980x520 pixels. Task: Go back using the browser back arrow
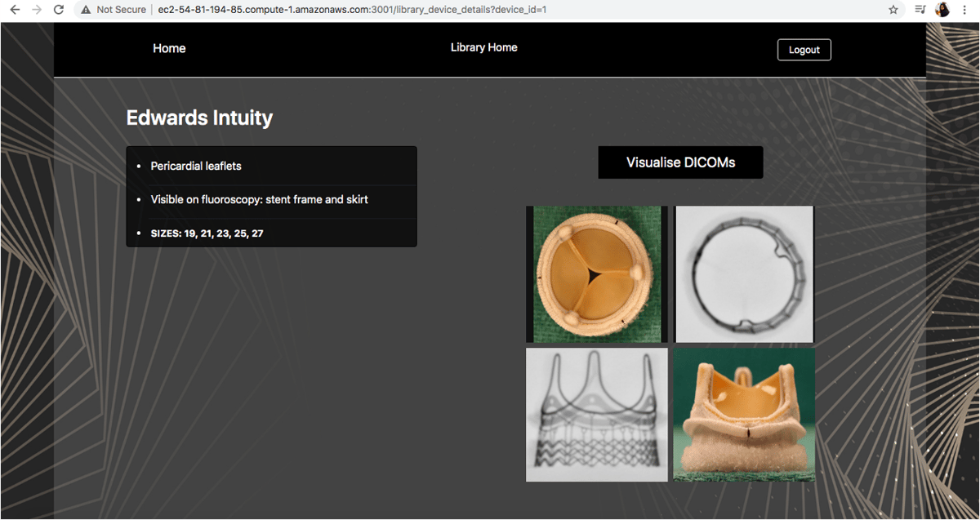click(15, 10)
